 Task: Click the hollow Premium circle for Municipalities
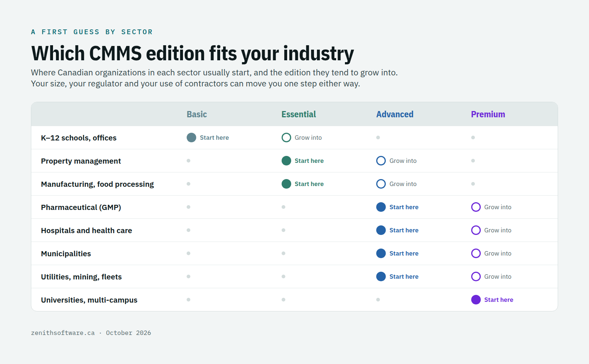tap(476, 253)
